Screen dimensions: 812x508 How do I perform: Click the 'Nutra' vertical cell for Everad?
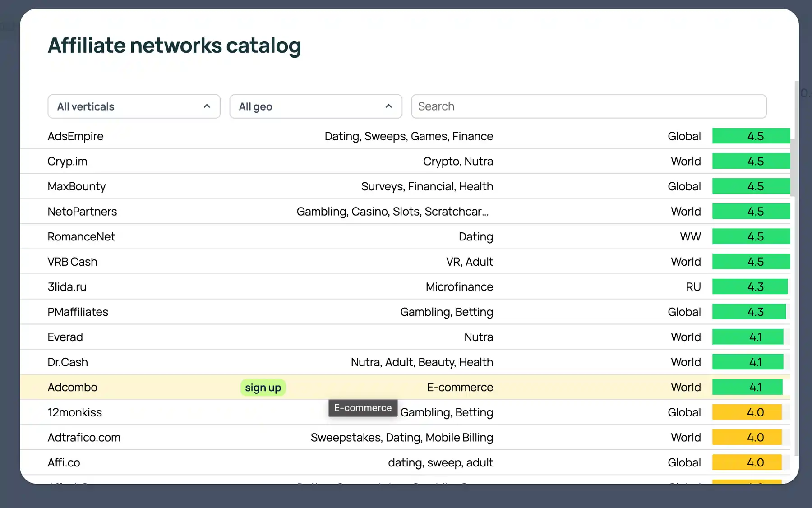click(479, 337)
